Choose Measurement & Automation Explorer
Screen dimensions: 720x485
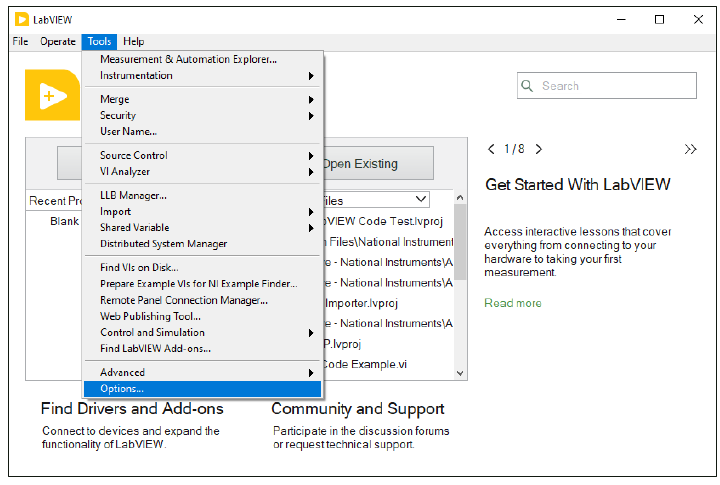coord(202,59)
